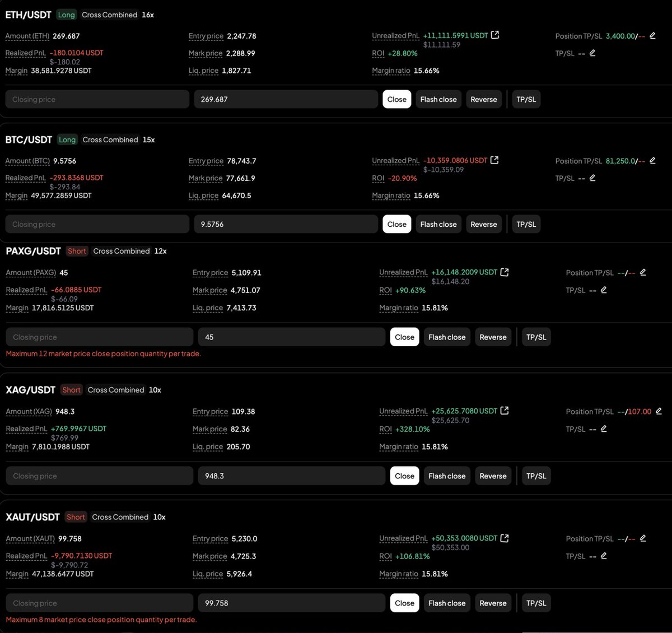Focus the XAUT quantity field showing 99.758
The height and width of the screenshot is (633, 672).
point(292,603)
